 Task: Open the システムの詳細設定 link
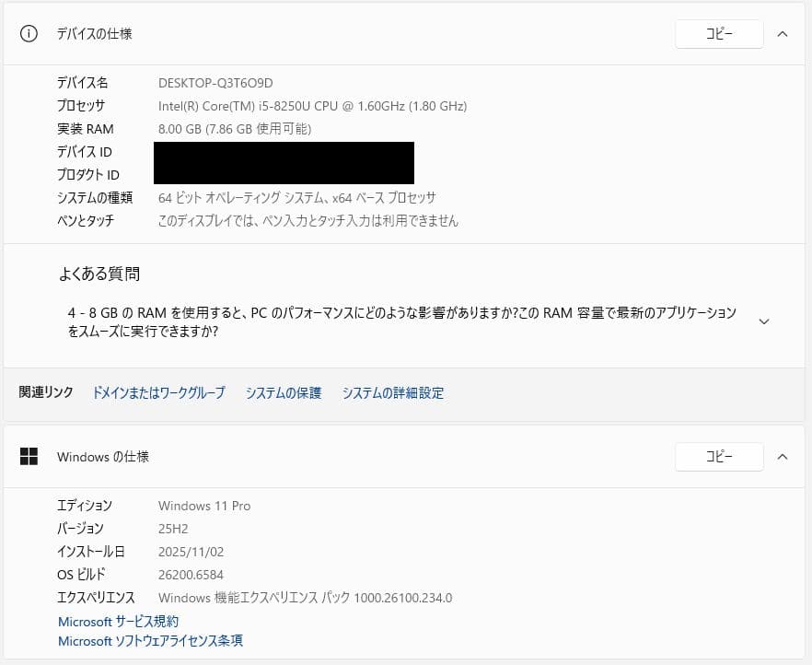[393, 392]
